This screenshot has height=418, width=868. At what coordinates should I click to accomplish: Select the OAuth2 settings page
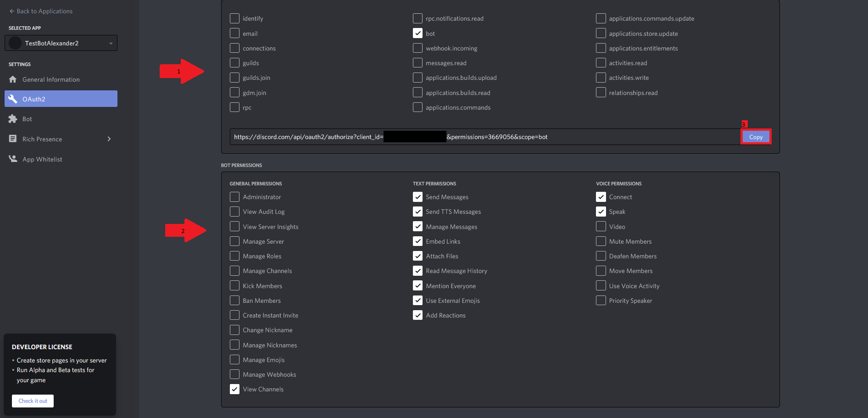click(61, 99)
